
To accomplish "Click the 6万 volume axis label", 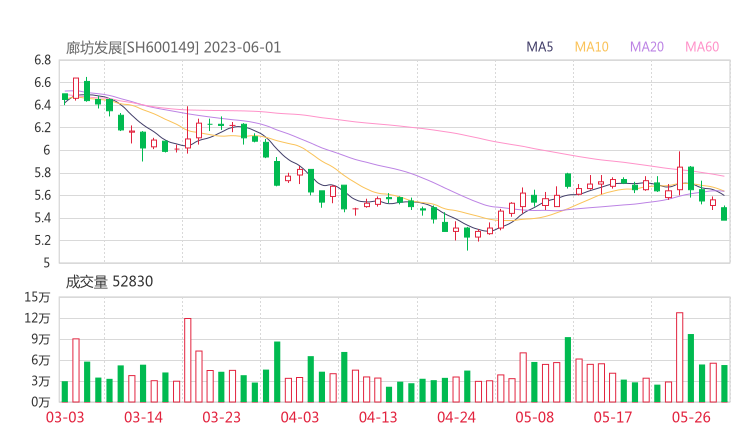I will click(x=41, y=360).
